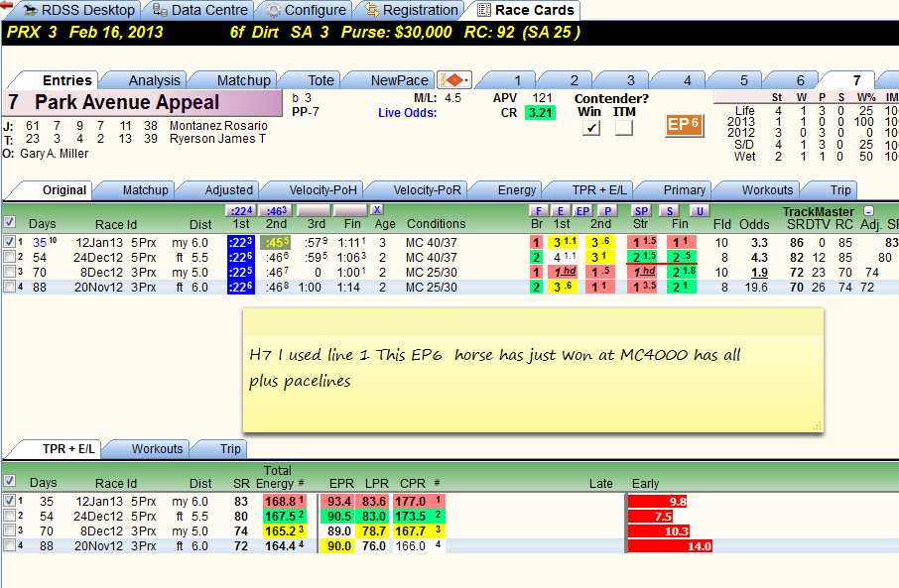Click the P running-style filter button
899x588 pixels.
point(607,211)
